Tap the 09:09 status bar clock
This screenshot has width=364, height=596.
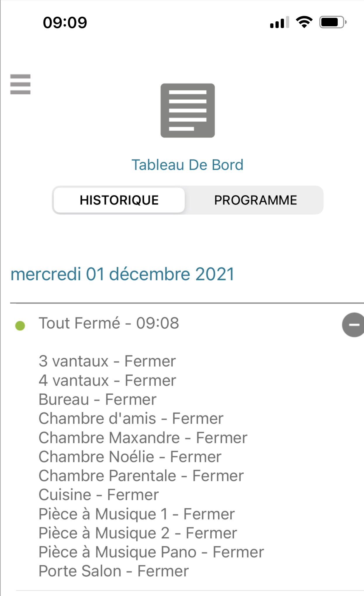(65, 22)
